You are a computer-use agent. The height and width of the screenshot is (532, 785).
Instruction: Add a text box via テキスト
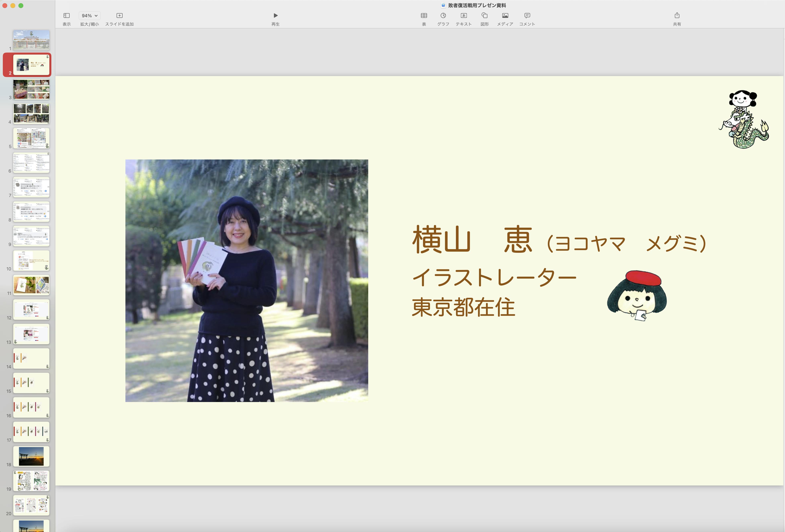463,15
